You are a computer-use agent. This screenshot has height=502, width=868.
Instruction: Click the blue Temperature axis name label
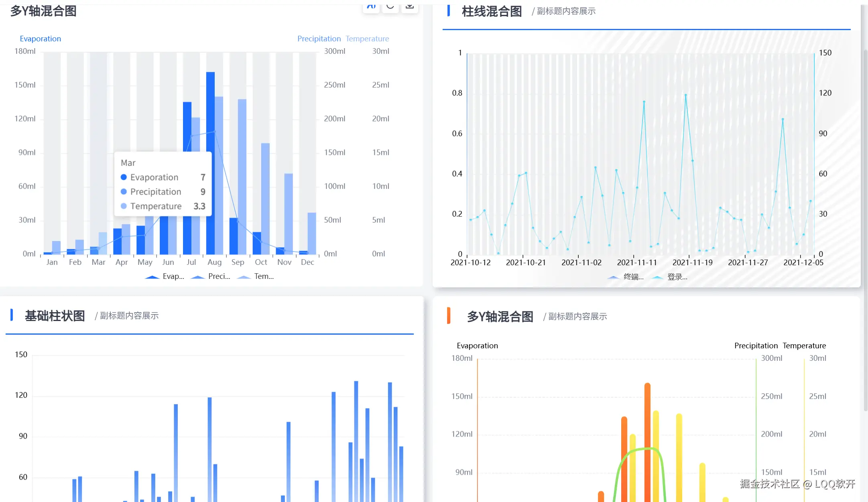point(367,39)
